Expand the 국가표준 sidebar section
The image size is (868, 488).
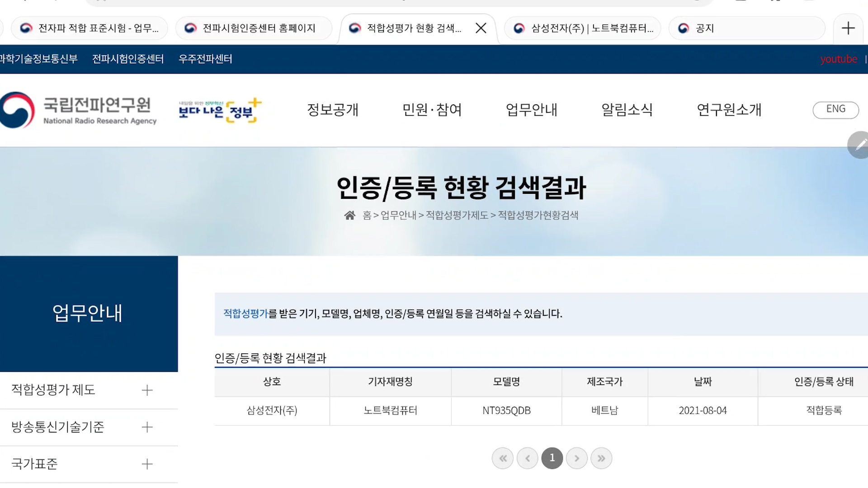click(147, 464)
